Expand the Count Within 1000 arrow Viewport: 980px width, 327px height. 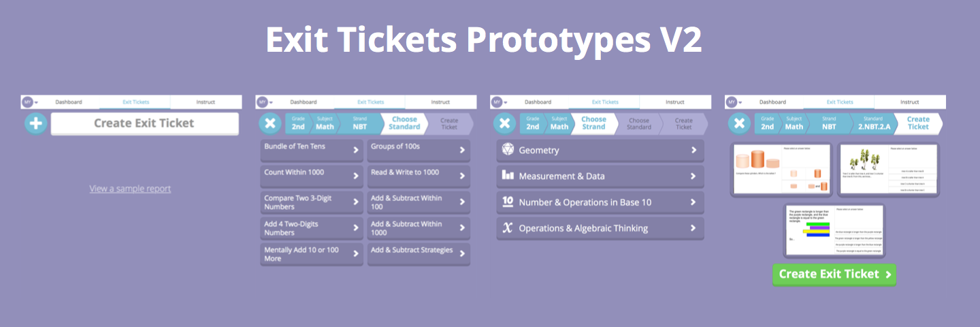tap(356, 176)
